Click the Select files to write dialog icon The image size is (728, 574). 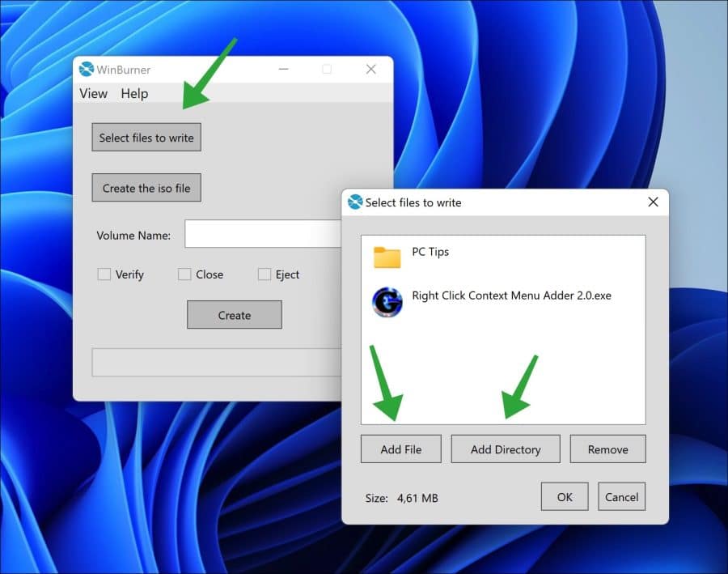355,202
